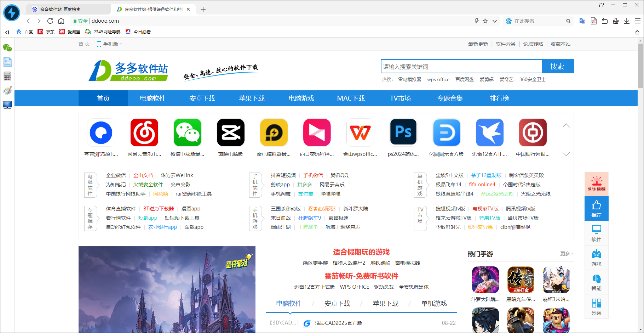
Task: Bookmark this page with the star icon
Action: click(x=485, y=21)
